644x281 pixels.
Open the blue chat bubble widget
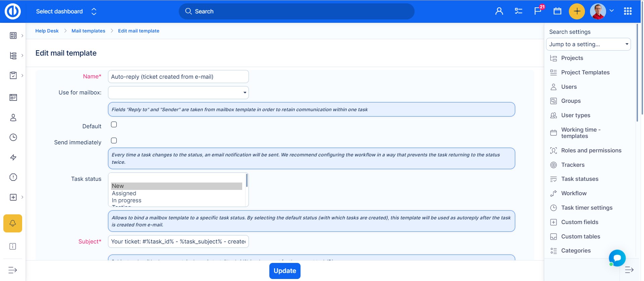pyautogui.click(x=617, y=258)
